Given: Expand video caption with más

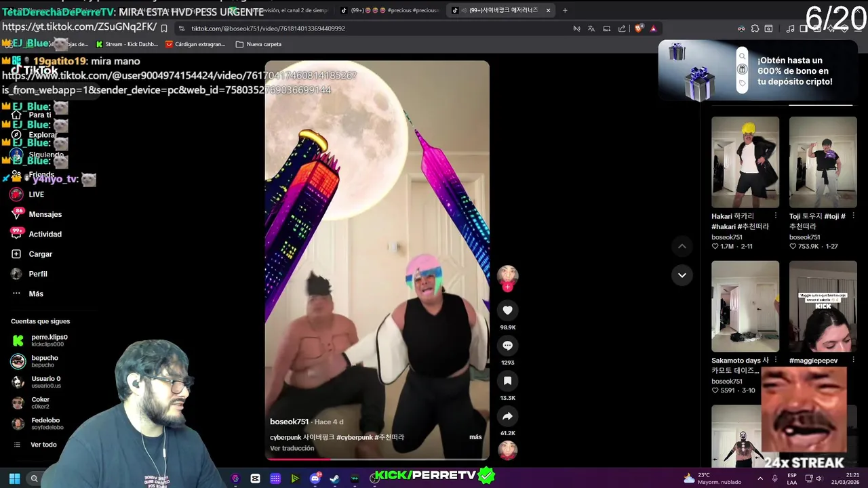Looking at the screenshot, I should pyautogui.click(x=475, y=437).
